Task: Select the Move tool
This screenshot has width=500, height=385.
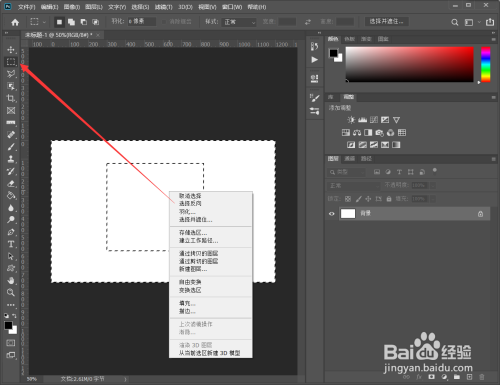Action: click(11, 50)
